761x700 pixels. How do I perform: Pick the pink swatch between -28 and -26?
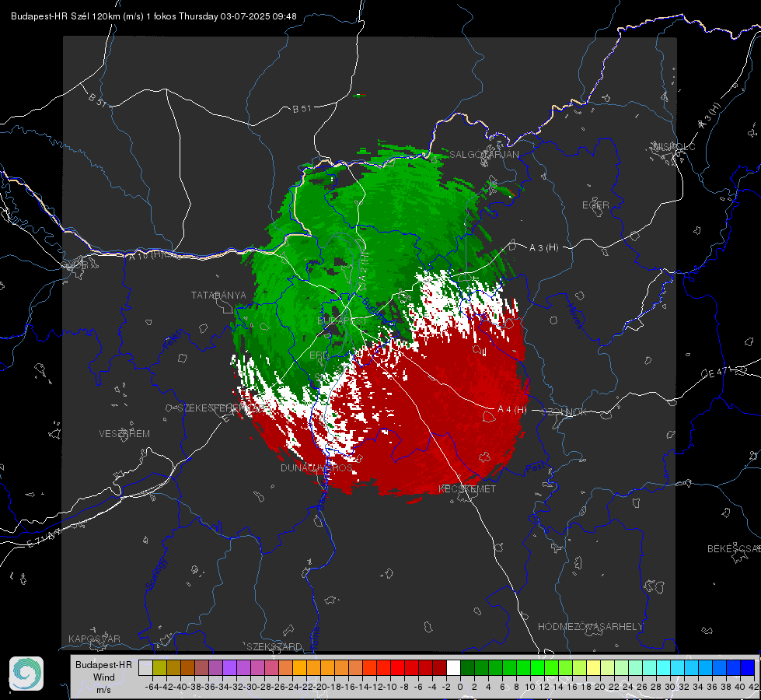coord(271,667)
